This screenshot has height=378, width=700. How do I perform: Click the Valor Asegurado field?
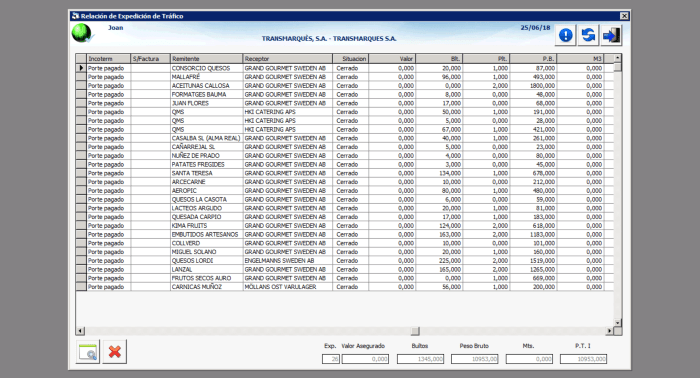tap(365, 359)
